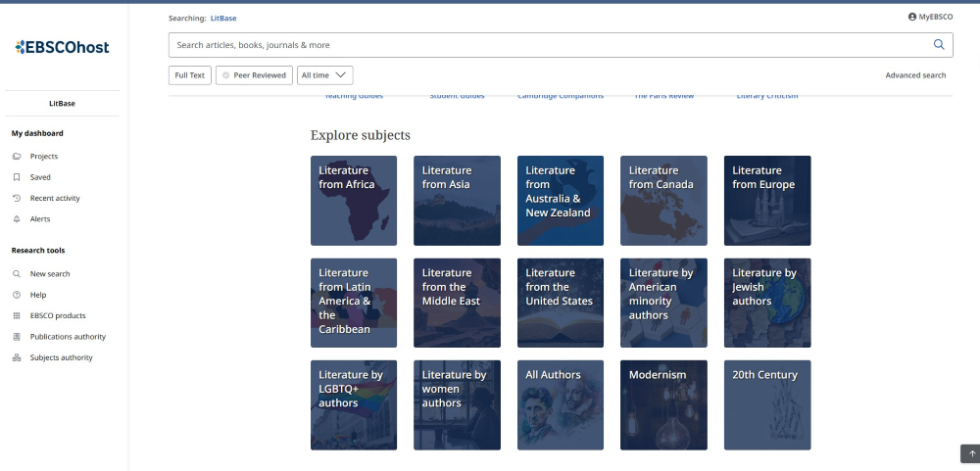Open Literature from Canada tile
980x471 pixels.
(x=663, y=201)
